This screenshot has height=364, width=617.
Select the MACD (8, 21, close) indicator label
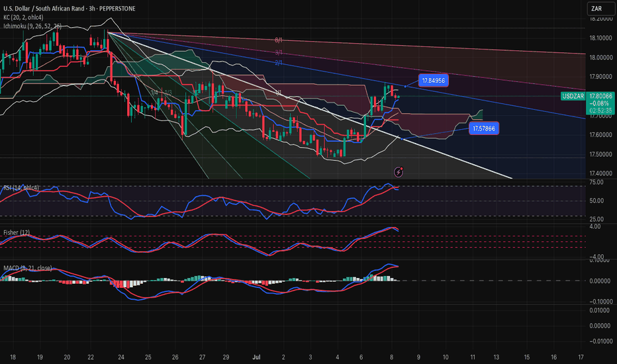coord(28,268)
